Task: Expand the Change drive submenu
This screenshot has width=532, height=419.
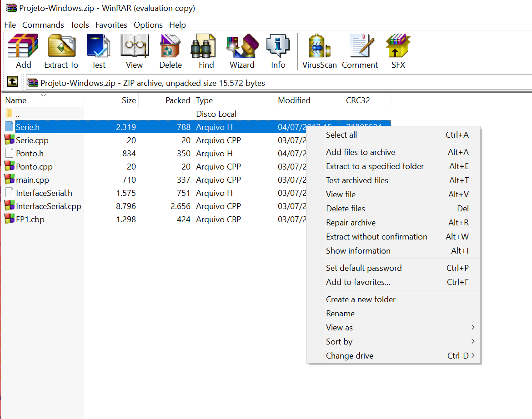Action: click(393, 356)
